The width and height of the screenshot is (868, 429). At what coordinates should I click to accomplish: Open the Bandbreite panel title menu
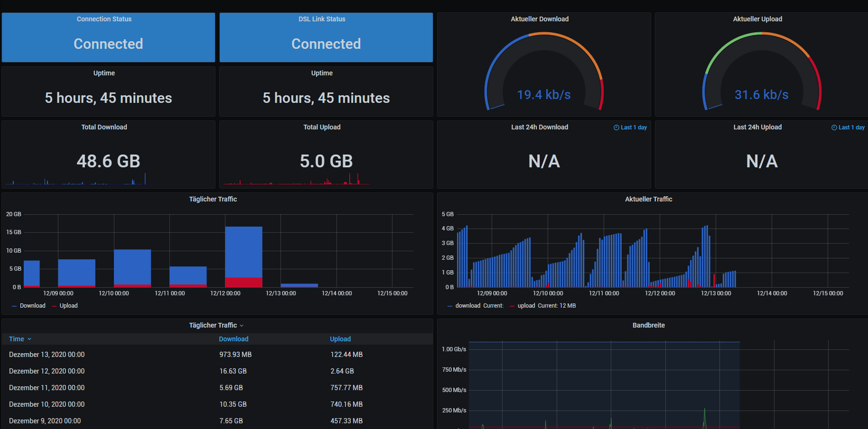click(648, 325)
